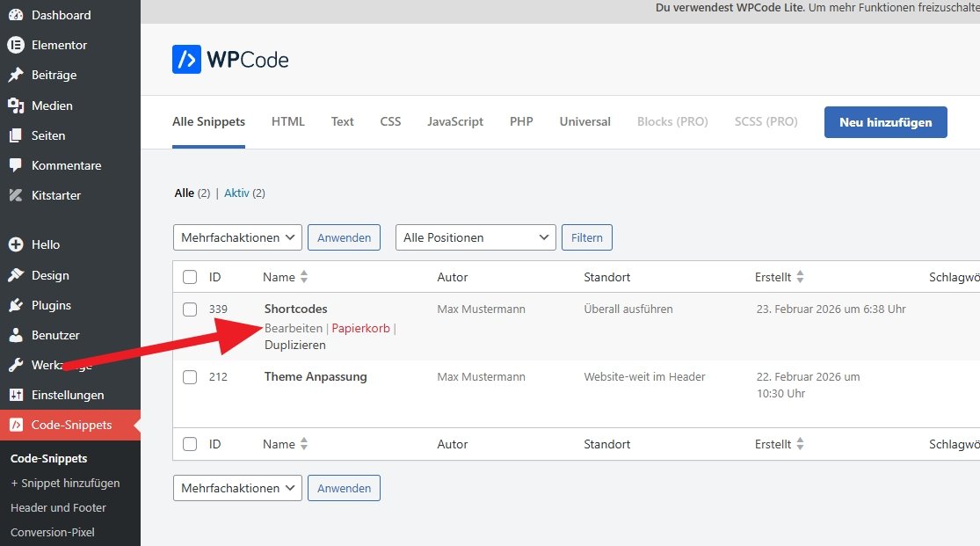Screen dimensions: 980x546
Task: Switch to the PHP snippets tab
Action: coord(521,121)
